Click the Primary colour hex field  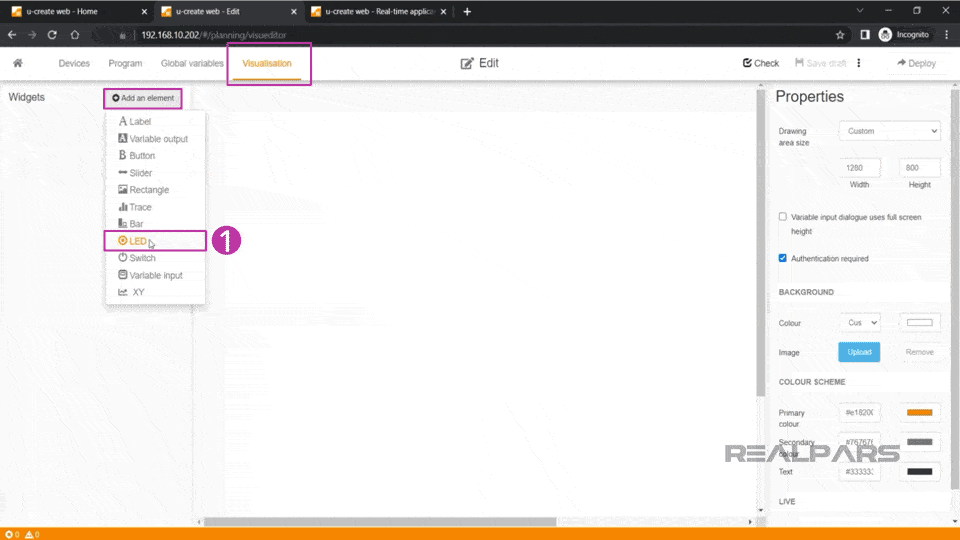(x=860, y=413)
